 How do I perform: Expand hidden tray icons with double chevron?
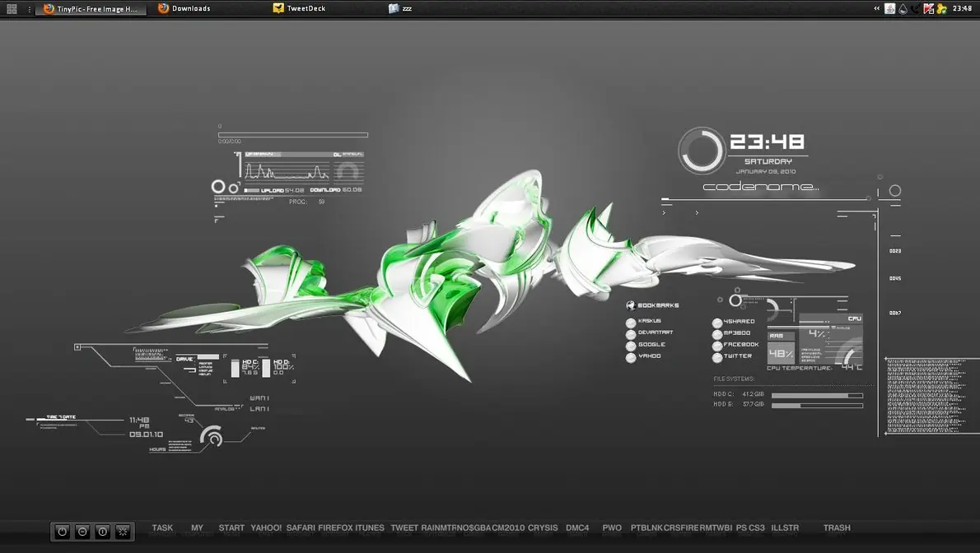pos(876,9)
